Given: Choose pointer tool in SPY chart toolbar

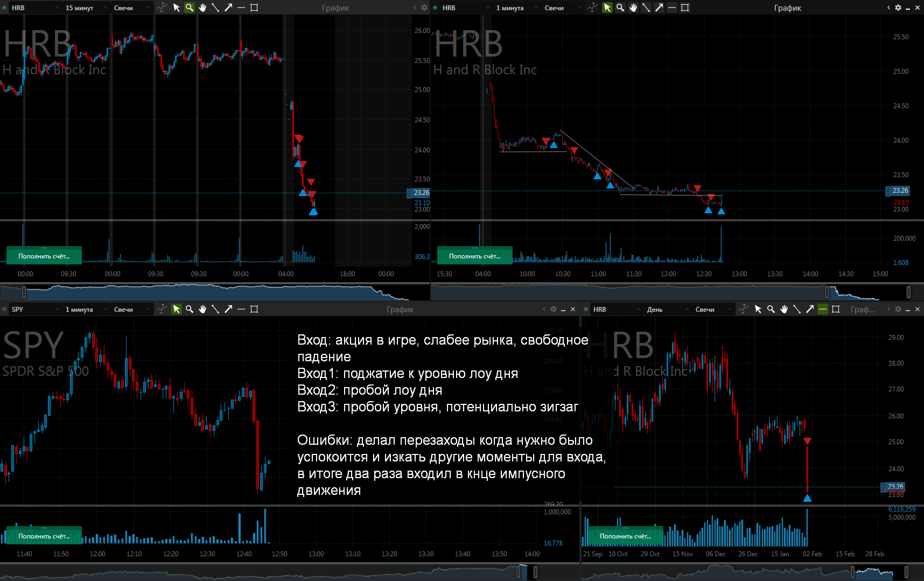Looking at the screenshot, I should click(x=176, y=309).
